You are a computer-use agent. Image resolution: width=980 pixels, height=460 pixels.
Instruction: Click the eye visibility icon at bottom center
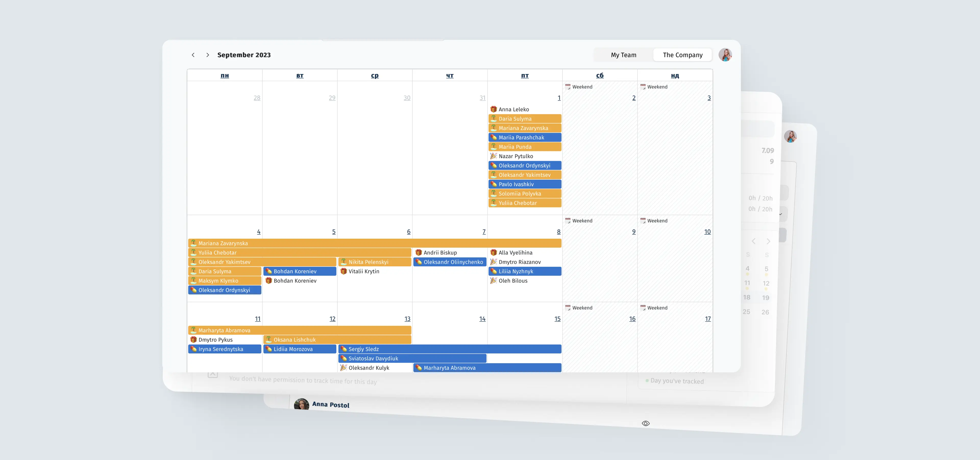(646, 423)
